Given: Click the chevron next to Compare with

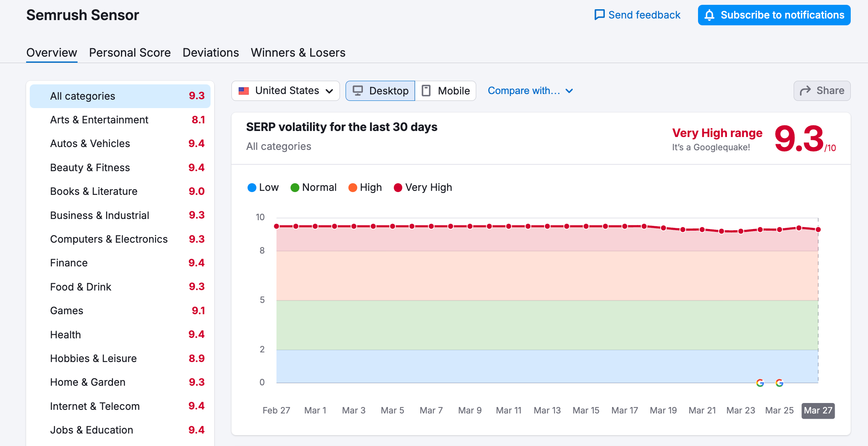Looking at the screenshot, I should coord(569,91).
